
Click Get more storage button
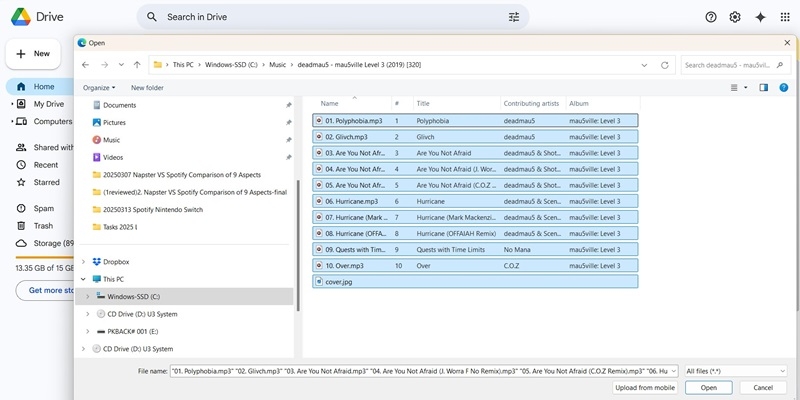coord(46,290)
